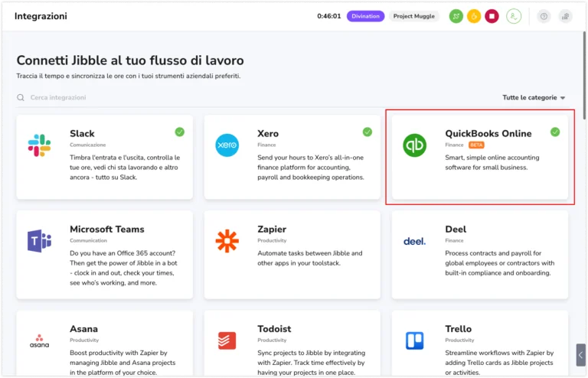Click Zapier's Productivity category label
This screenshot has height=378, width=588.
pos(272,240)
